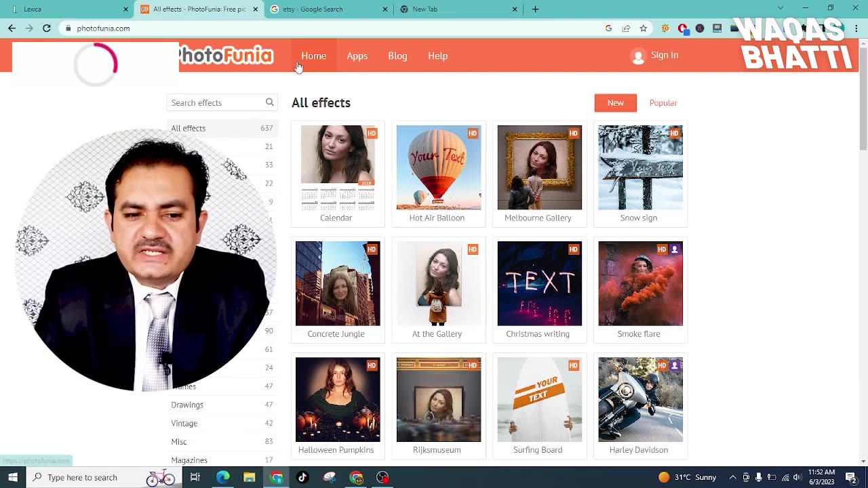868x488 pixels.
Task: Open the Christmas writing effect thumbnail
Action: coord(540,290)
